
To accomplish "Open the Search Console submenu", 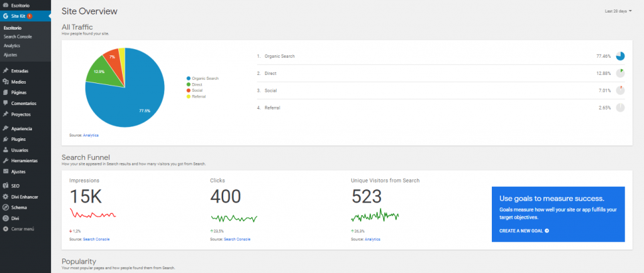I will pyautogui.click(x=18, y=37).
